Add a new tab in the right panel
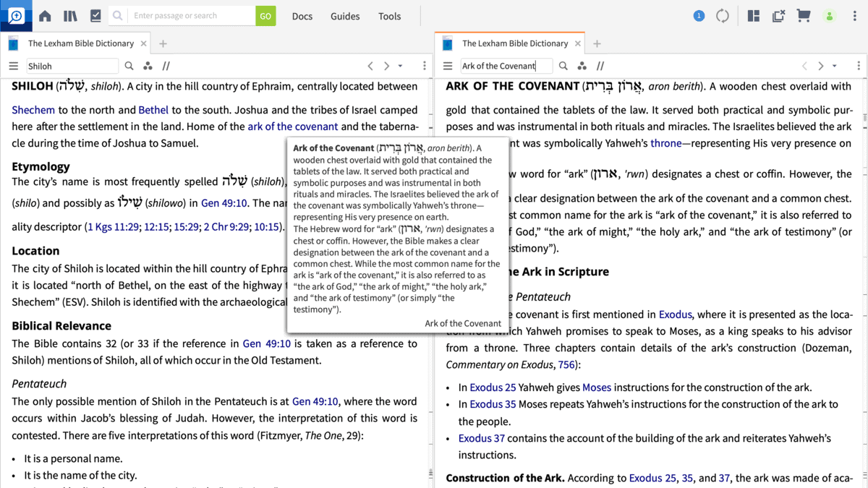The width and height of the screenshot is (868, 488). [x=597, y=43]
